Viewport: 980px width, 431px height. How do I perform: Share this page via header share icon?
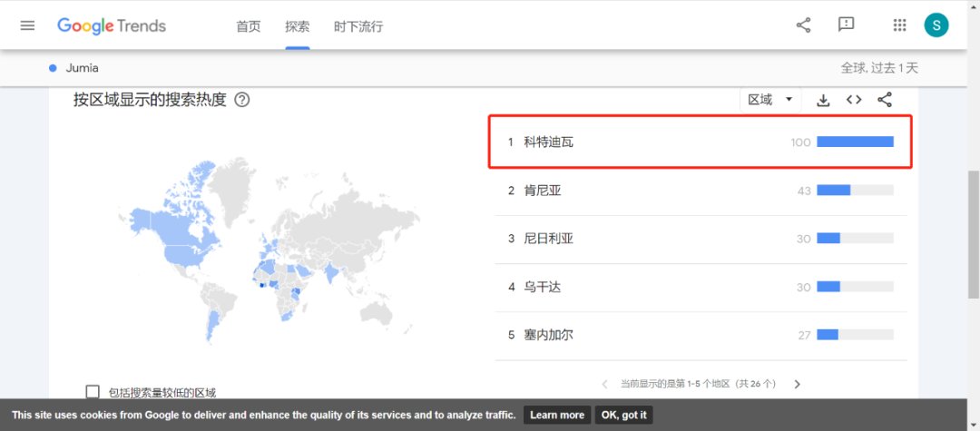(803, 25)
